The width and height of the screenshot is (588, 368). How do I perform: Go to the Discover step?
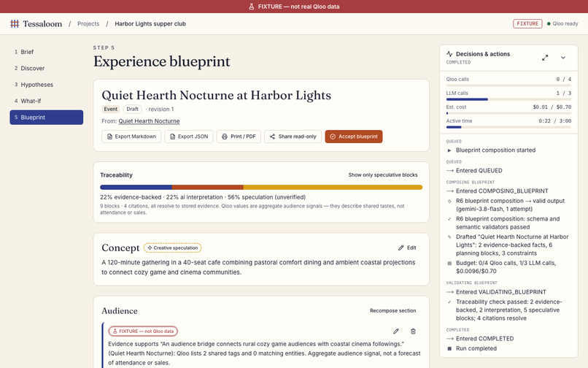tap(47, 69)
